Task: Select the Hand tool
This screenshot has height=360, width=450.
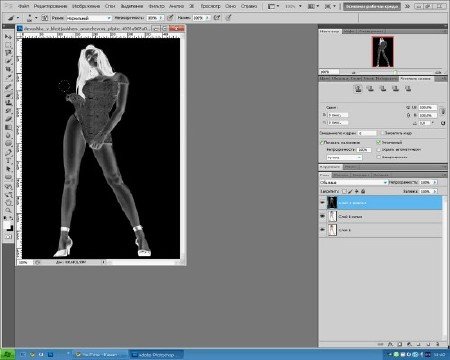Action: click(x=8, y=202)
